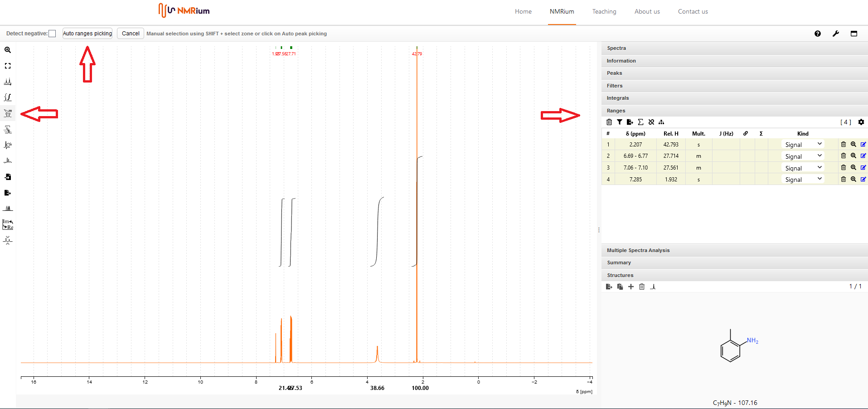Expand the Peaks panel
Image resolution: width=868 pixels, height=409 pixels.
tap(734, 73)
